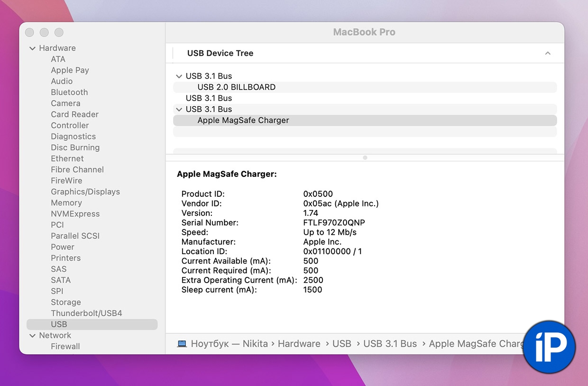Open SAS in the sidebar
The height and width of the screenshot is (386, 588).
click(x=59, y=269)
